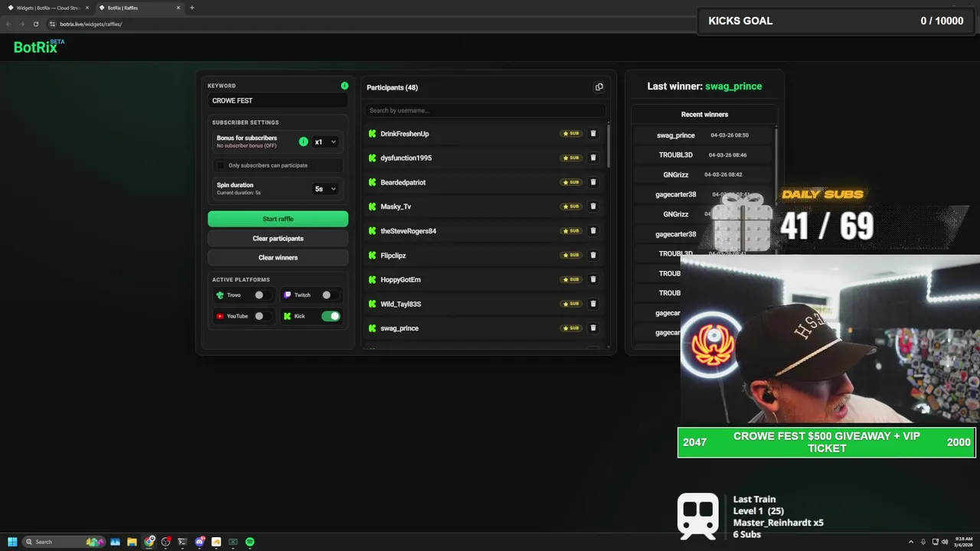Click the Clear winners button

pyautogui.click(x=278, y=257)
